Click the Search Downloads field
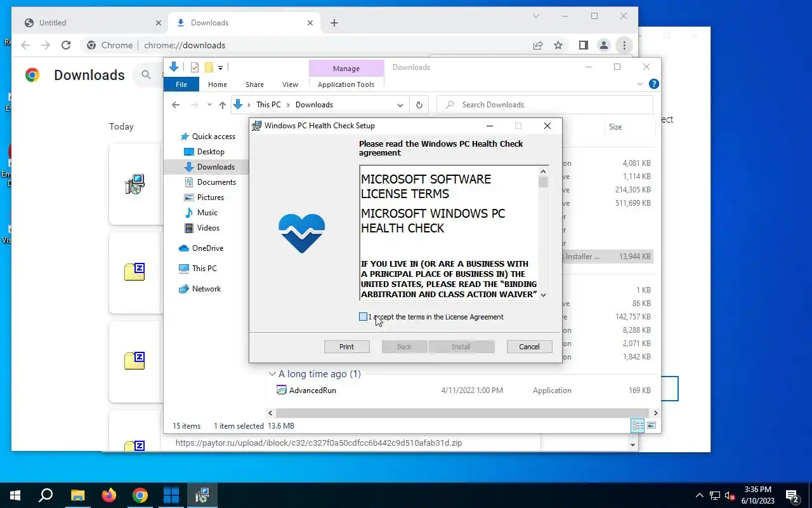The image size is (812, 508). 545,105
